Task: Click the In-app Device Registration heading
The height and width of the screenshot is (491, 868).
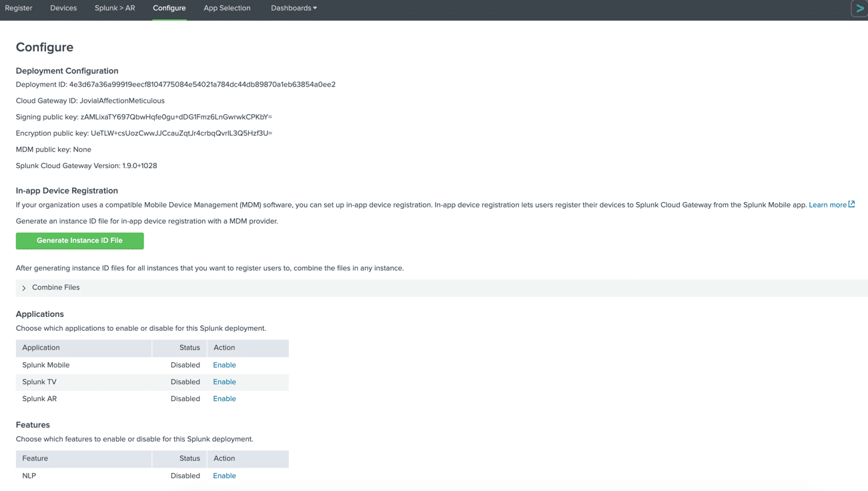Action: (x=67, y=191)
